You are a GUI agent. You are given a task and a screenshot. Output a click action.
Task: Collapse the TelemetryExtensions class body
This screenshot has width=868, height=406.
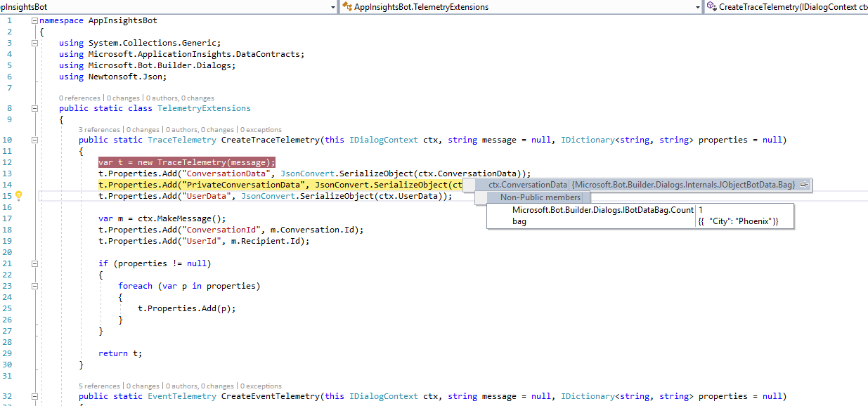click(33, 108)
